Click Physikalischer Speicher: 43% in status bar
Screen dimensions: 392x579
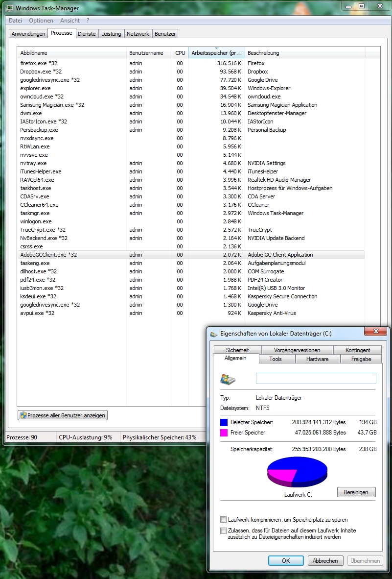[x=160, y=437]
